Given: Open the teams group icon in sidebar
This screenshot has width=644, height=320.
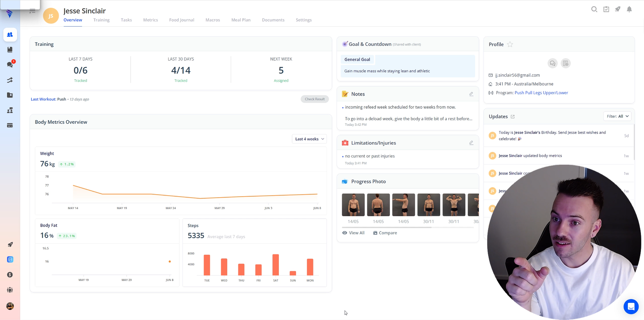Looking at the screenshot, I should point(10,110).
